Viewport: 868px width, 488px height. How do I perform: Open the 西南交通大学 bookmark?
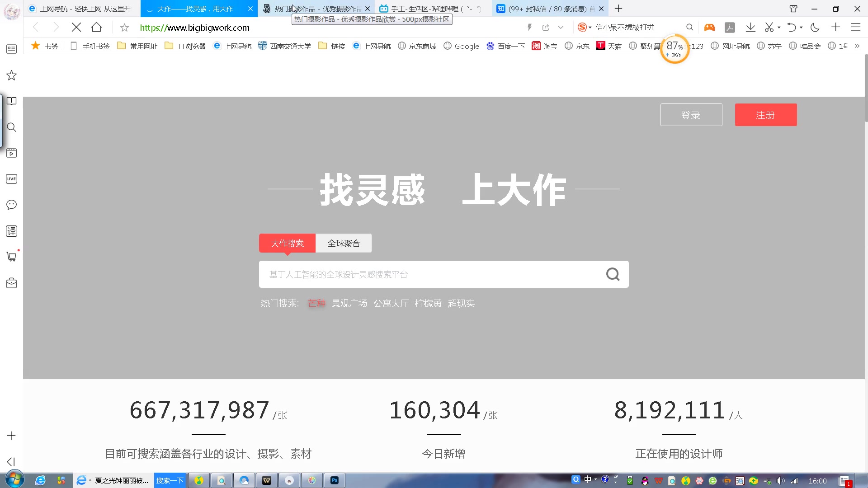point(284,46)
